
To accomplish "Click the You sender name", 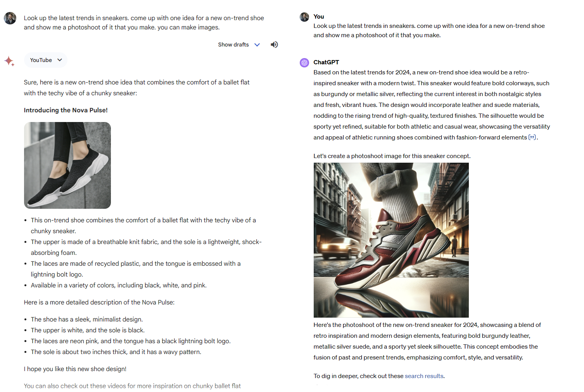I will coord(319,17).
